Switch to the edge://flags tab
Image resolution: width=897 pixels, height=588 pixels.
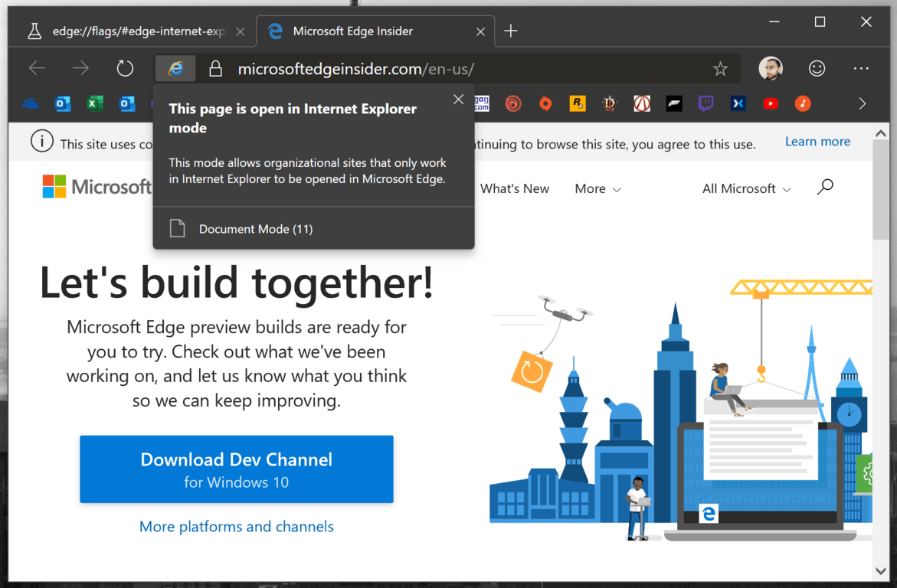tap(132, 31)
